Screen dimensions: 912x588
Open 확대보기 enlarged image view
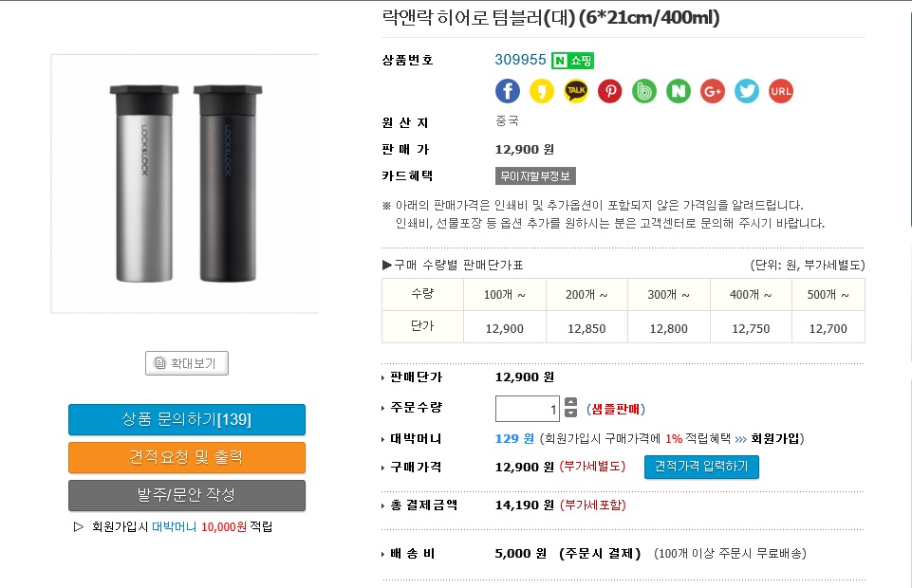click(187, 363)
